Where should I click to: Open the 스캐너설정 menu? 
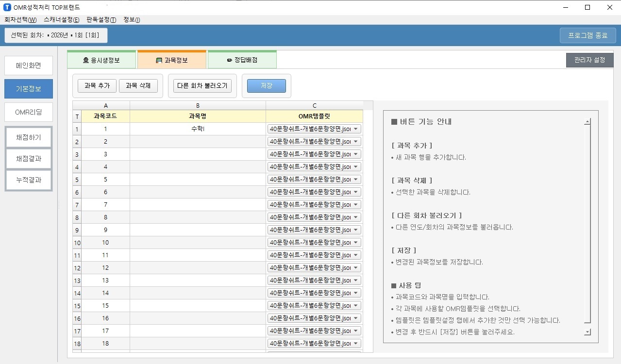[x=61, y=20]
